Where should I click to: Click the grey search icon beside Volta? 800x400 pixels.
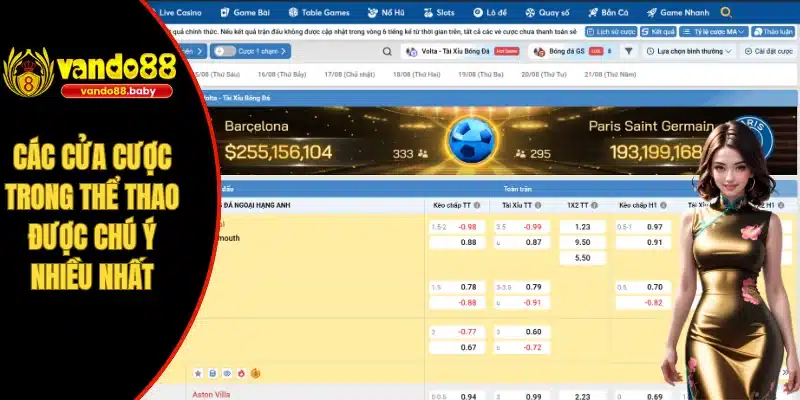(x=387, y=52)
